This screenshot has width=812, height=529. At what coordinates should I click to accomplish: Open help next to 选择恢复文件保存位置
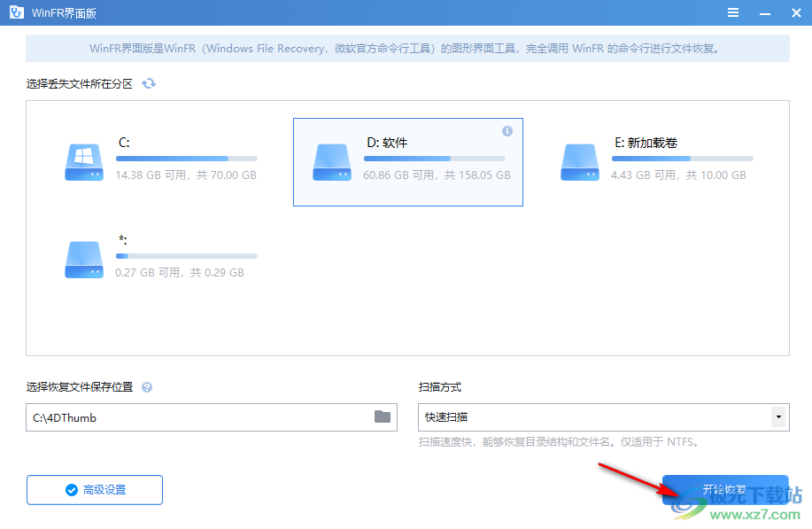pyautogui.click(x=147, y=386)
